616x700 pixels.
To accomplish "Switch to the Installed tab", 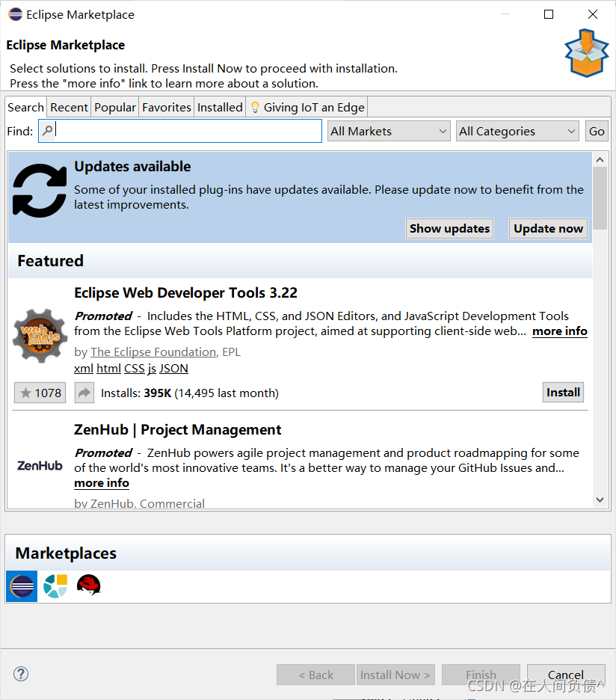I will (x=219, y=106).
